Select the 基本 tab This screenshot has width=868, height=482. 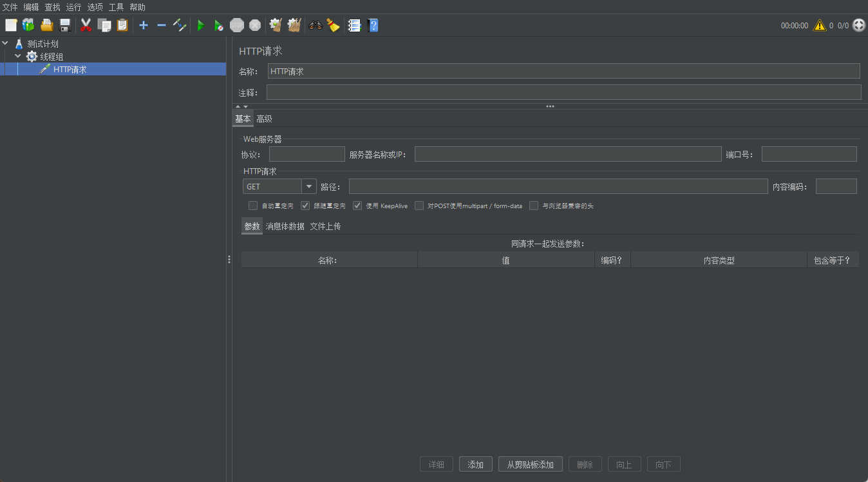(x=243, y=119)
